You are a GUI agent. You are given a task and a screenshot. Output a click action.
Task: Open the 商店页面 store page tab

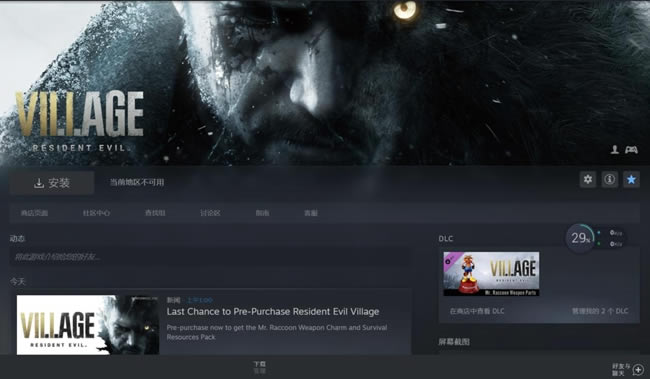tap(34, 213)
